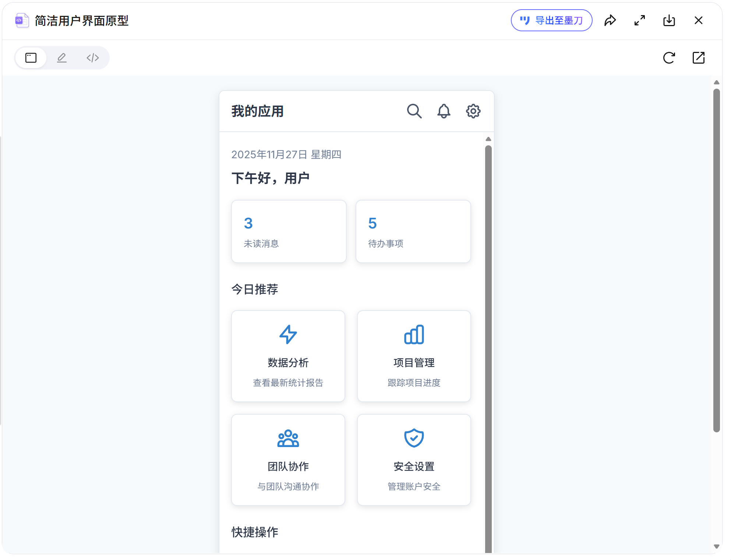The height and width of the screenshot is (560, 731).
Task: Refresh the prototype preview
Action: tap(669, 58)
